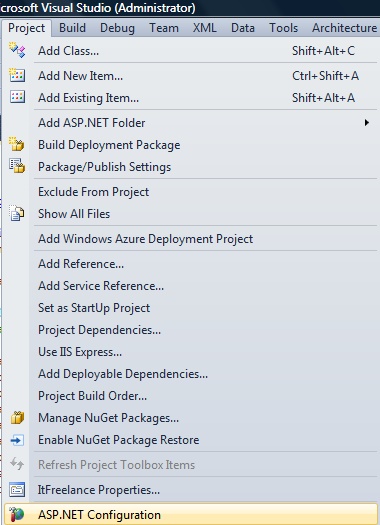The height and width of the screenshot is (525, 380).
Task: Click the Add New Item icon
Action: point(17,75)
